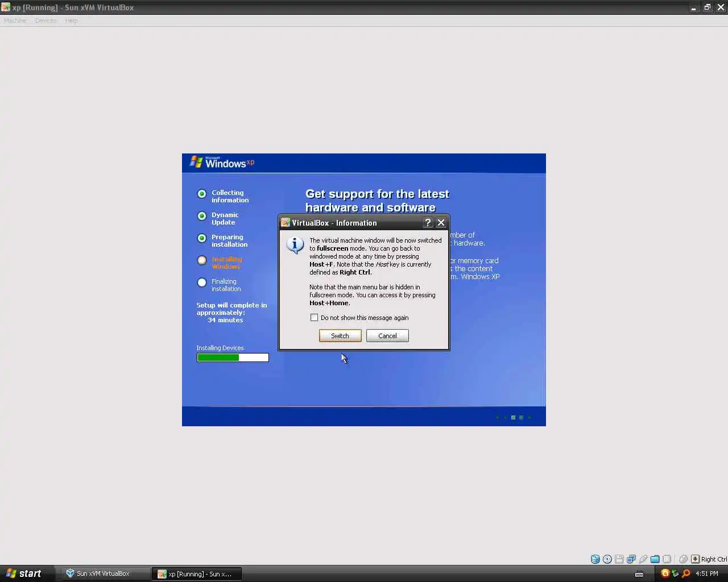Click the host key arrow indicator icon
The image size is (728, 582).
695,559
